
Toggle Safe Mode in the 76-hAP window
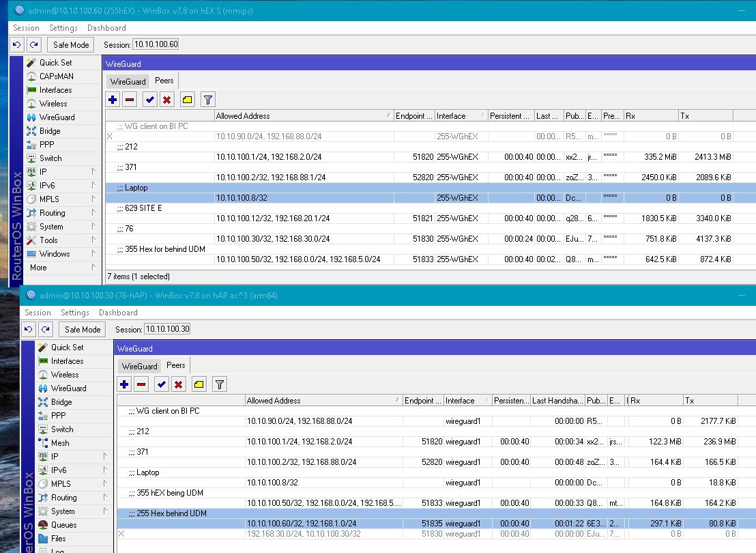pyautogui.click(x=82, y=329)
